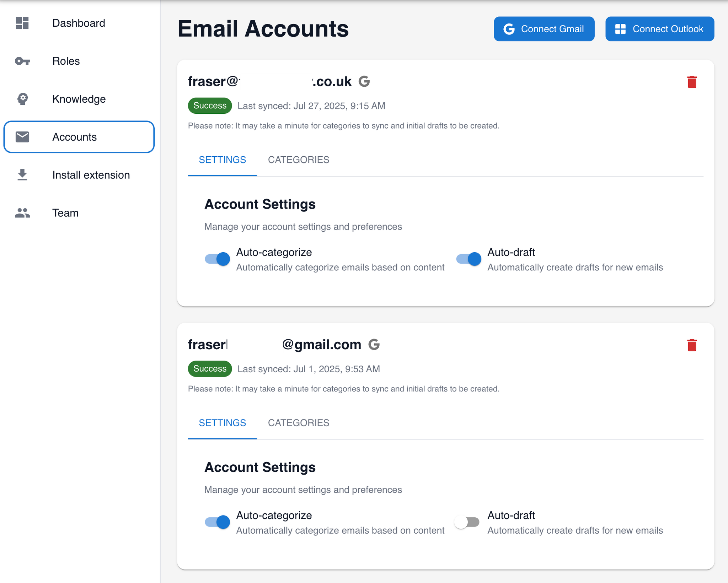Turn off Auto-draft for the .co.uk account
The image size is (728, 583).
(469, 259)
